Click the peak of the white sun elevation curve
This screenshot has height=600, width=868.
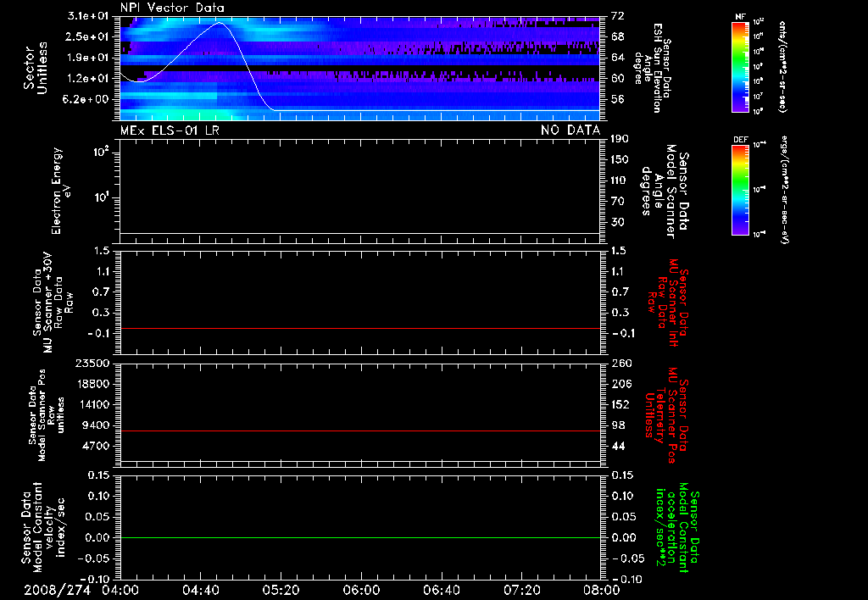point(220,23)
